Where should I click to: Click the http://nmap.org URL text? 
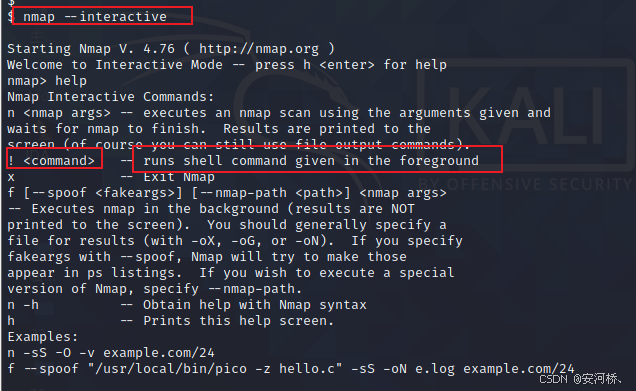point(259,49)
